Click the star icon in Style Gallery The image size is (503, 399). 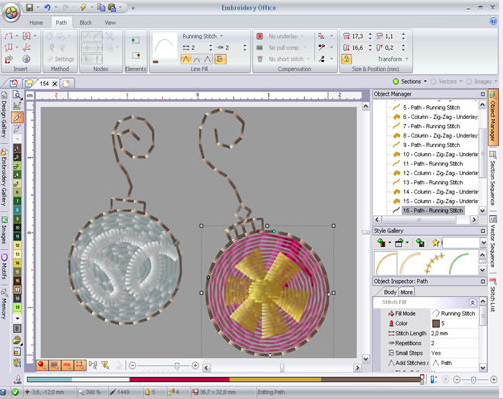(436, 243)
